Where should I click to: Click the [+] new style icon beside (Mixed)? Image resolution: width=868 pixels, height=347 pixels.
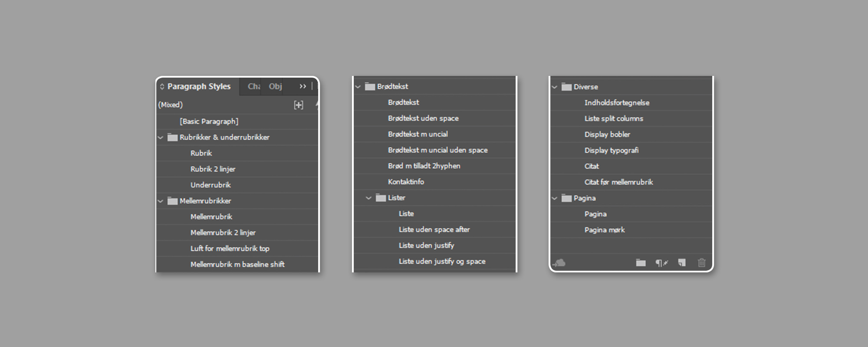(299, 105)
